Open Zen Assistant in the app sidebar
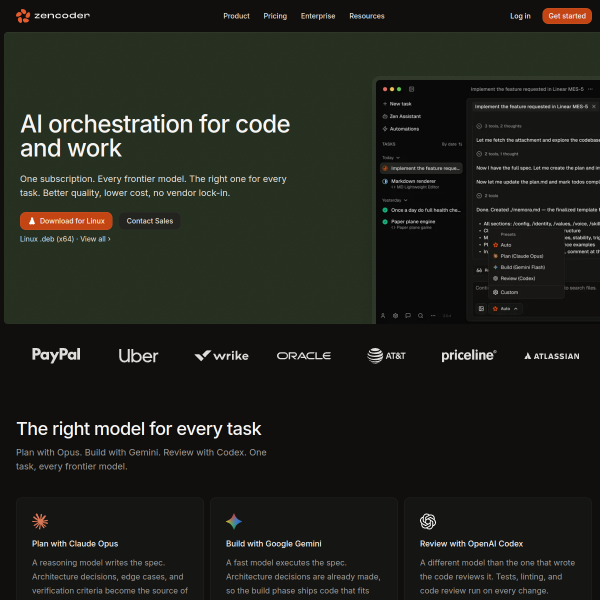This screenshot has width=600, height=600. (402, 116)
